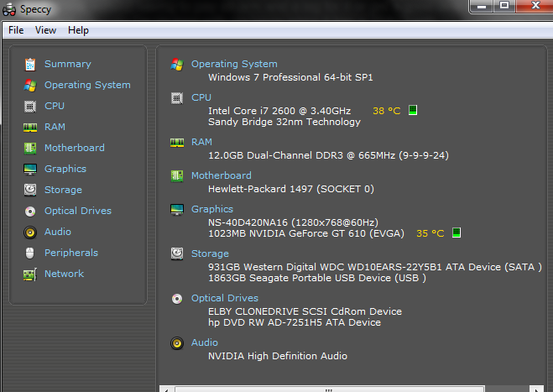Click the NS-40D420NA16 monitor entry

tap(293, 222)
